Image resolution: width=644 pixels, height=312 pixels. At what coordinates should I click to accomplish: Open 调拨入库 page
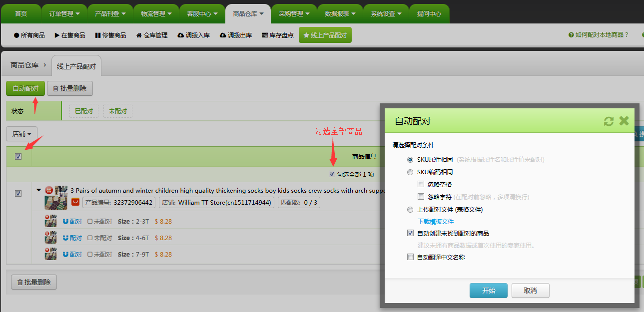[193, 35]
